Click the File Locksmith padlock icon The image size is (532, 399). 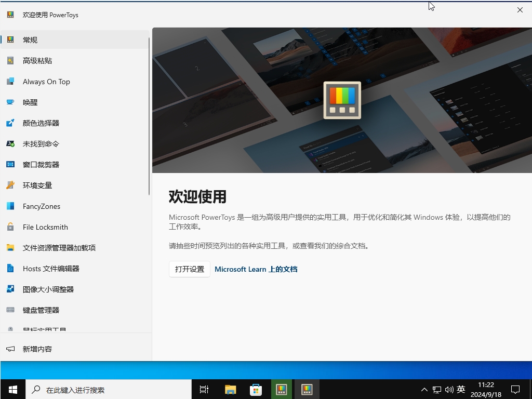[x=10, y=227]
